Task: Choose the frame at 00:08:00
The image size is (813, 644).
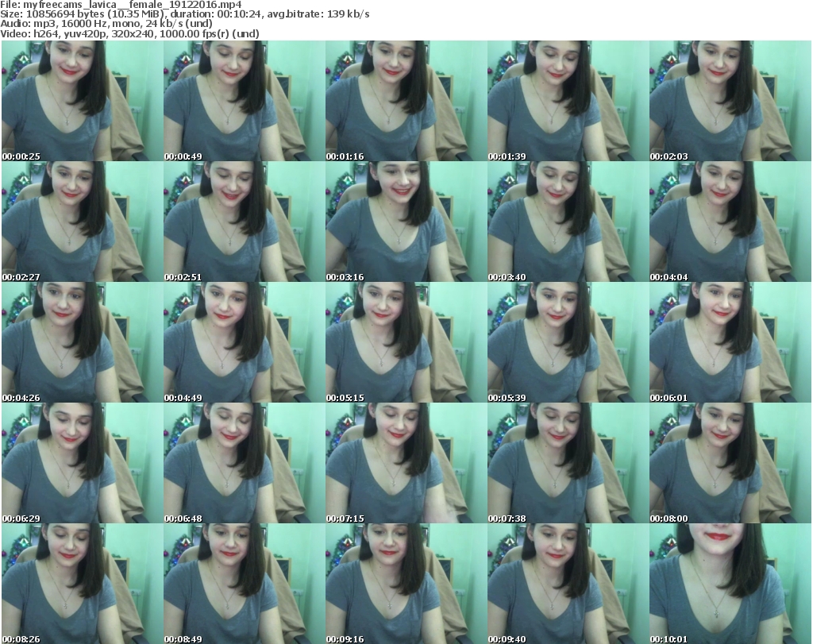Action: [730, 463]
